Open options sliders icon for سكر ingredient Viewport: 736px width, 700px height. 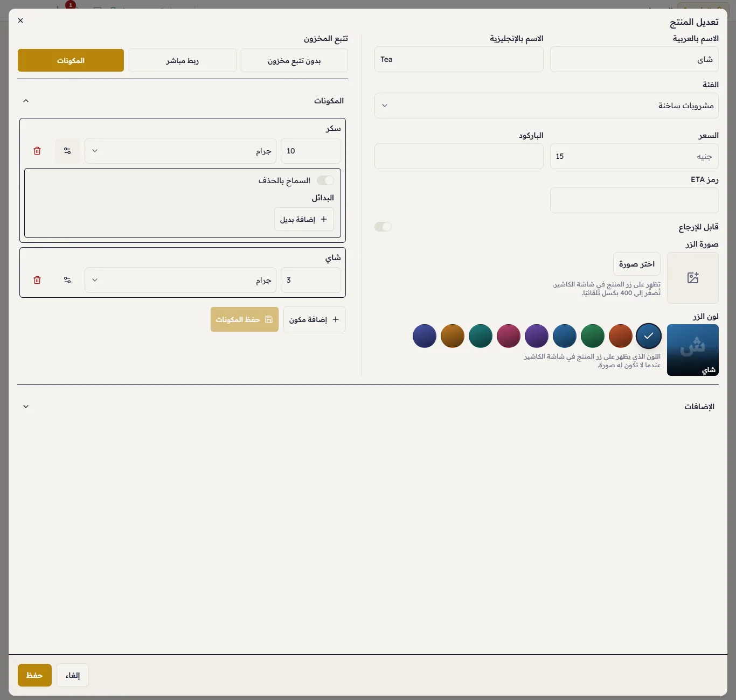point(67,151)
